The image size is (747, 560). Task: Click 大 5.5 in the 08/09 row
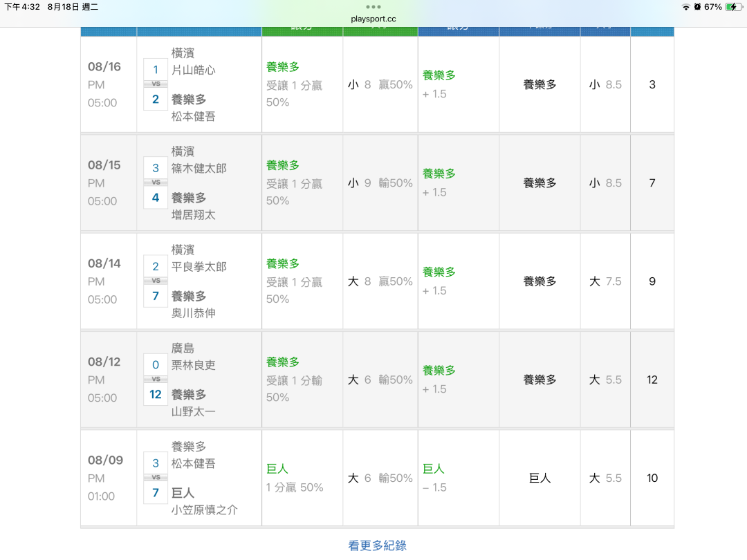[605, 478]
